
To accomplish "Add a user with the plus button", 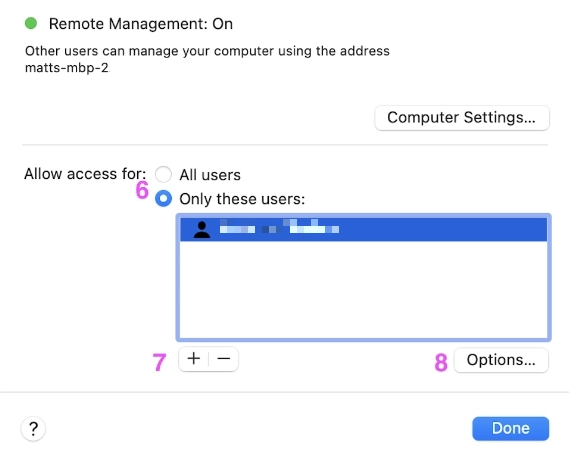I will point(194,359).
